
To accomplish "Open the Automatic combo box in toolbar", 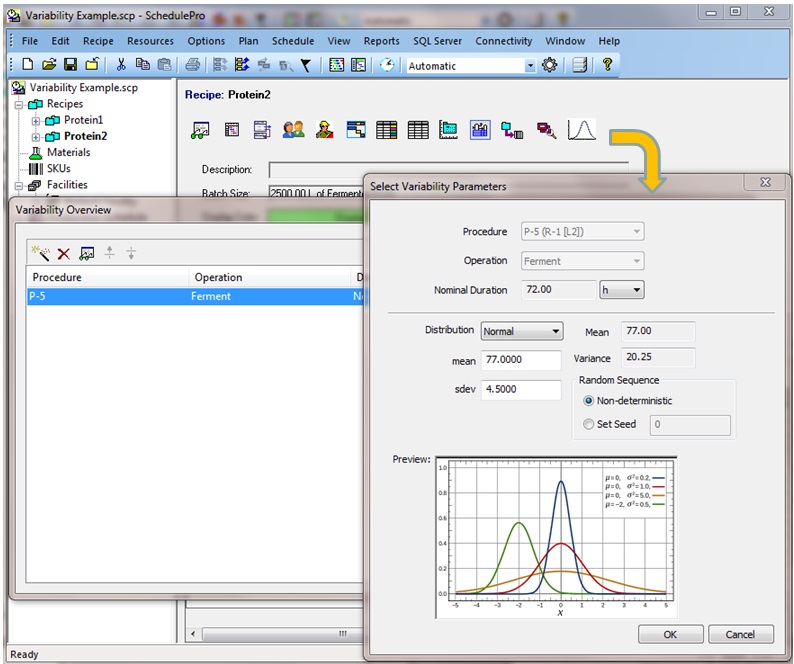I will tap(471, 66).
